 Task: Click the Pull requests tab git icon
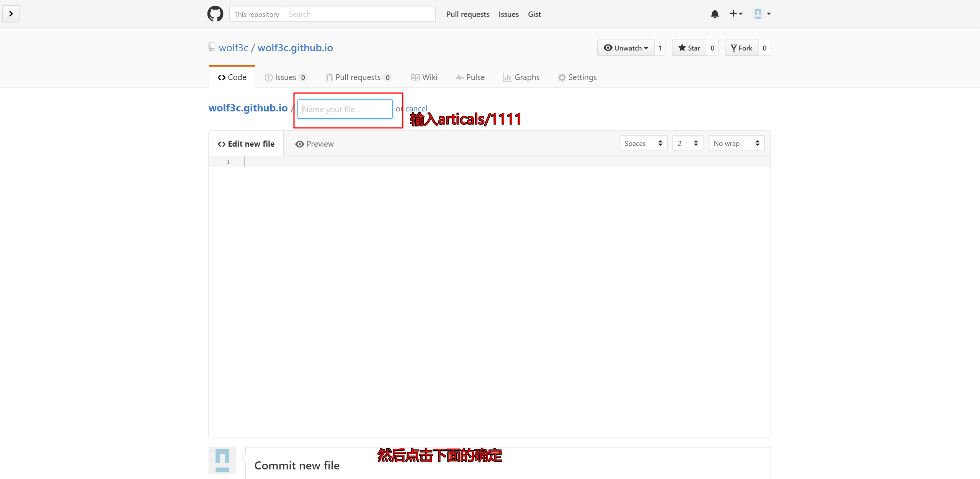(329, 77)
